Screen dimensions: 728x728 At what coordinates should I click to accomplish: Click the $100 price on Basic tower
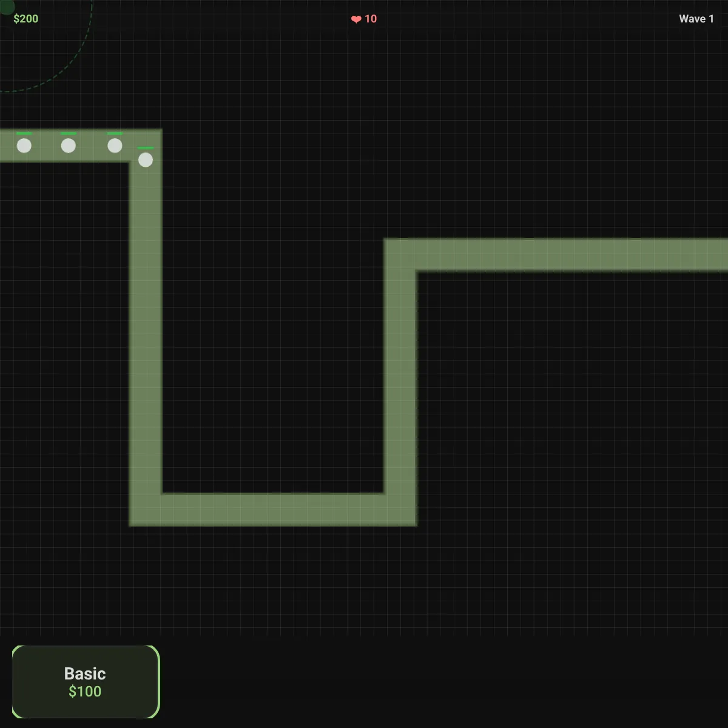[x=85, y=692]
